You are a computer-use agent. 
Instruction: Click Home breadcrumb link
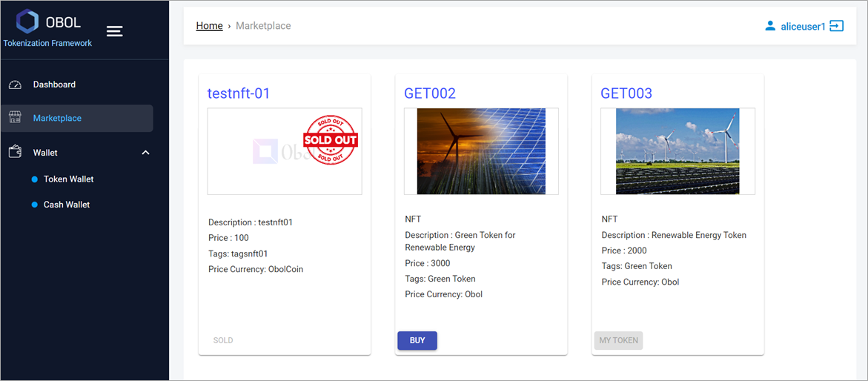(209, 26)
